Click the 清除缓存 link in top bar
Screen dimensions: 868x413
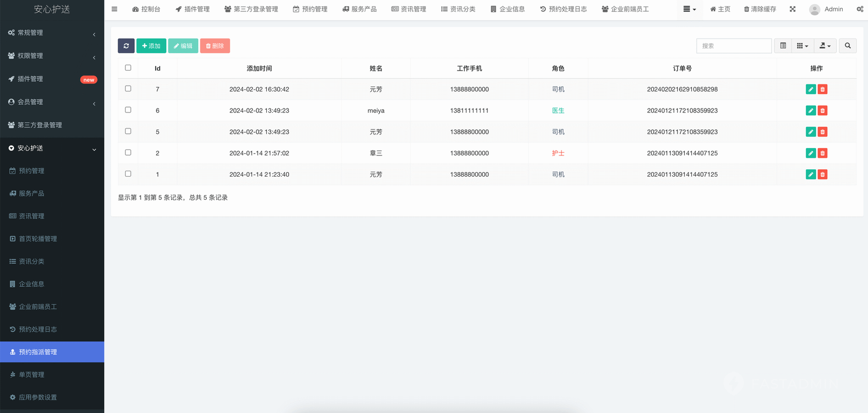(760, 9)
